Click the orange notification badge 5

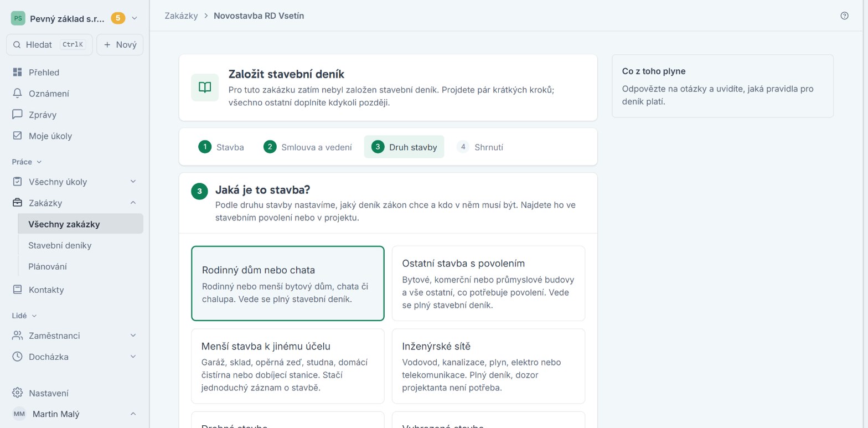(118, 18)
